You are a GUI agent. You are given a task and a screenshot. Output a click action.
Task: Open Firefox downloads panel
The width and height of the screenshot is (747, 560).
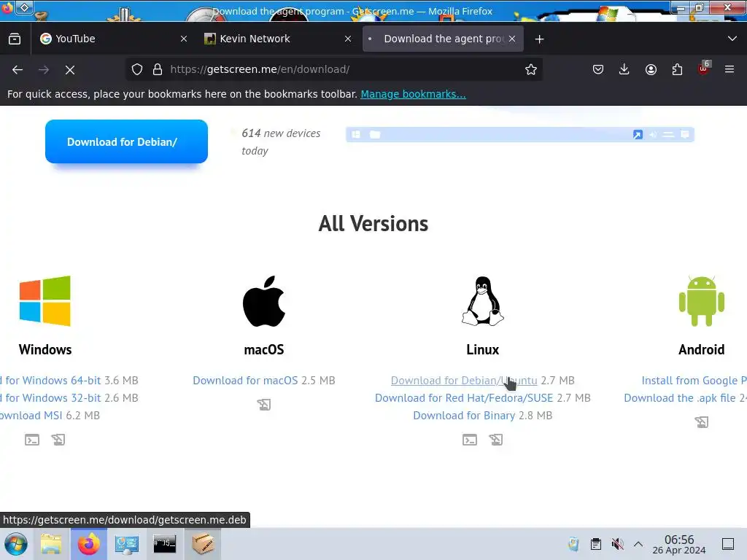624,69
